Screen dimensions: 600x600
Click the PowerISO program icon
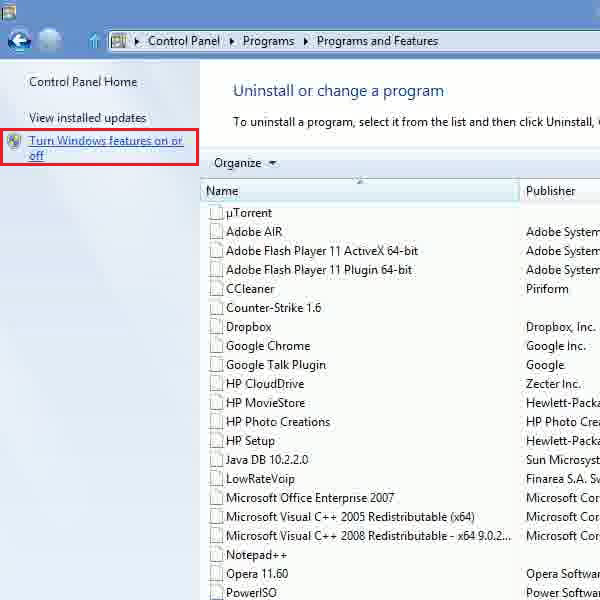click(216, 592)
